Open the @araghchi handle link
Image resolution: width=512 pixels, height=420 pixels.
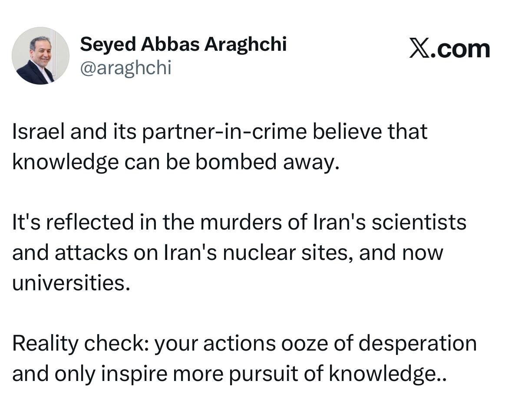[x=126, y=68]
